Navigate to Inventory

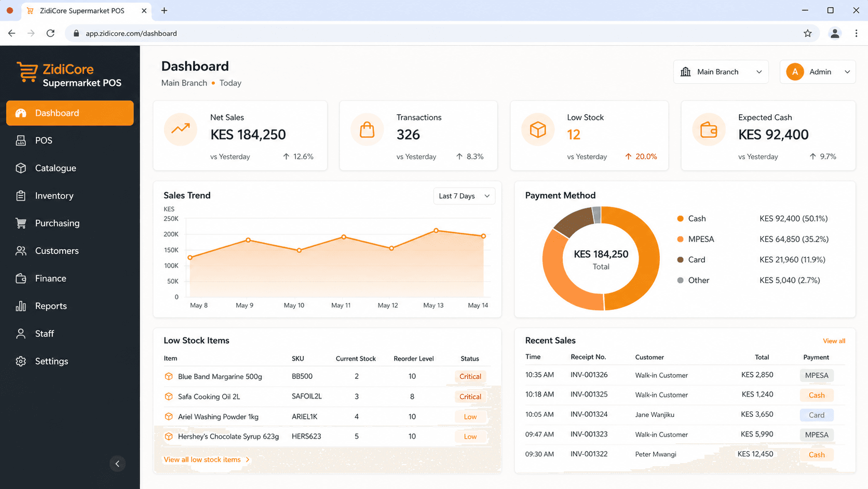point(70,195)
